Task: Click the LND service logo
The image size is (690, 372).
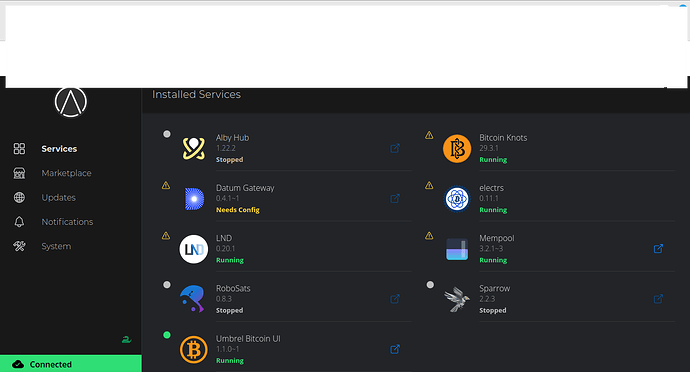Action: pos(194,249)
